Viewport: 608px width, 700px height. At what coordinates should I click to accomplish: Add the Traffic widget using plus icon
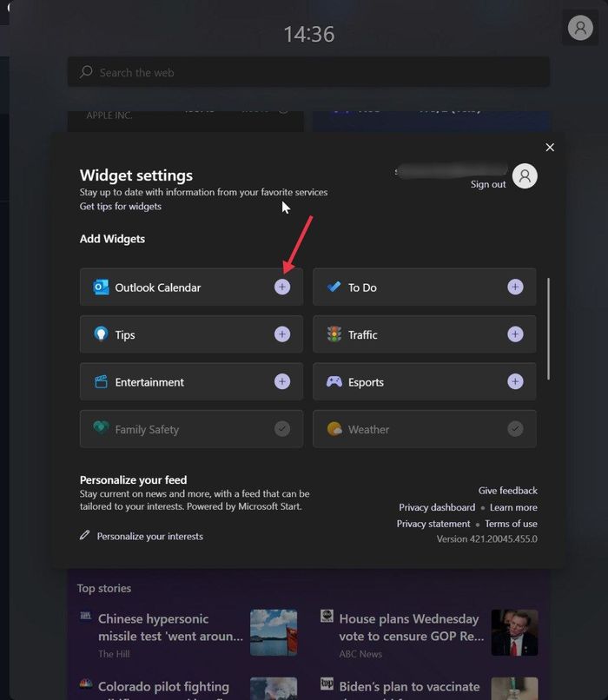coord(515,334)
